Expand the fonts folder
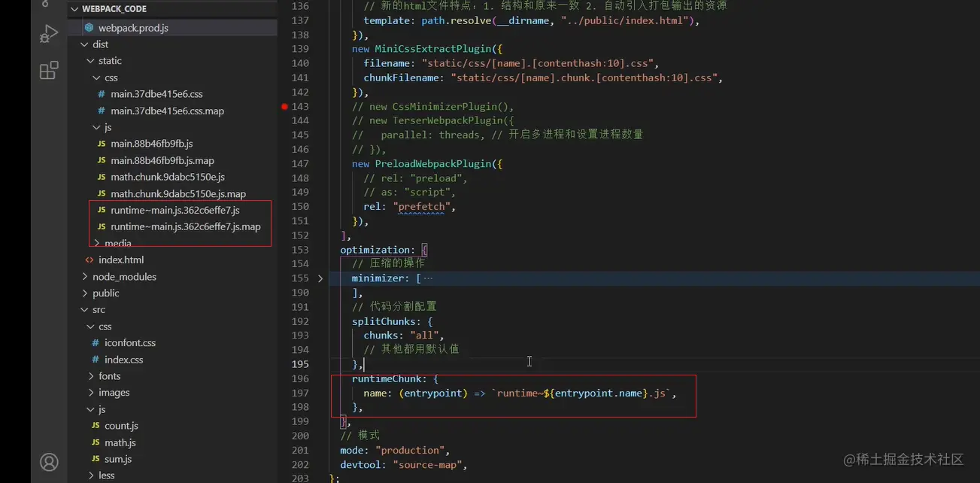Screen dimensions: 980x483 click(x=90, y=376)
